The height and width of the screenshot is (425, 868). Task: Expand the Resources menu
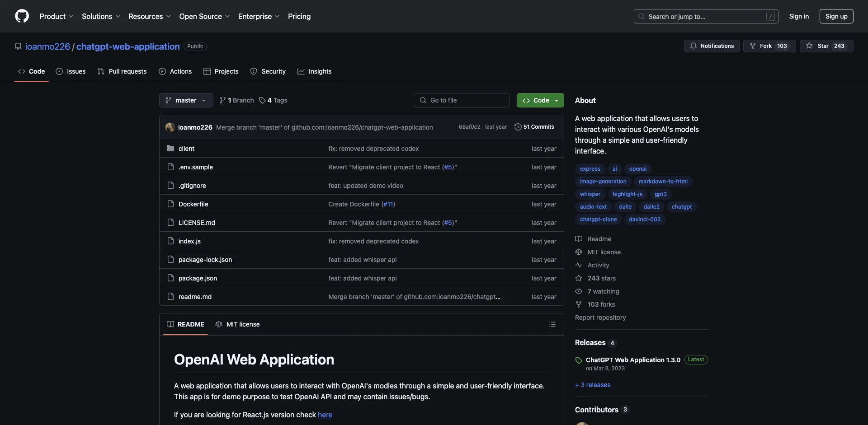(150, 16)
